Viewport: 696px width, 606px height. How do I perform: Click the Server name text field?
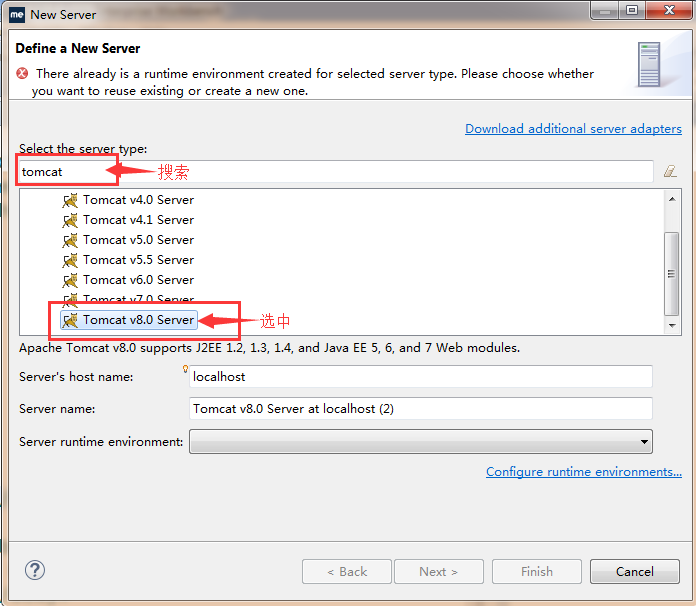point(421,409)
